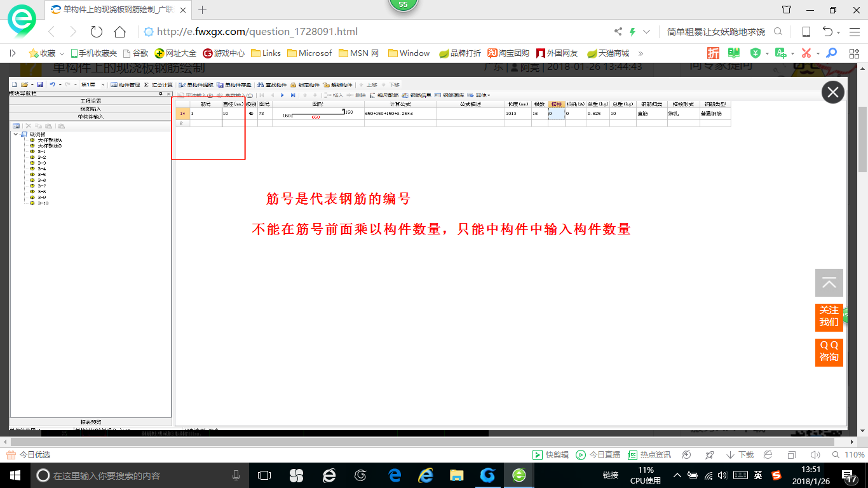Expand the 收藏 favorites dropdown arrow
The width and height of the screenshot is (868, 488).
point(62,54)
